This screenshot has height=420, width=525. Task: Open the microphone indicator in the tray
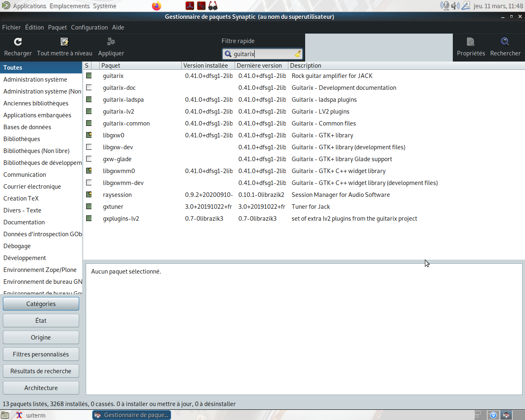(x=445, y=6)
